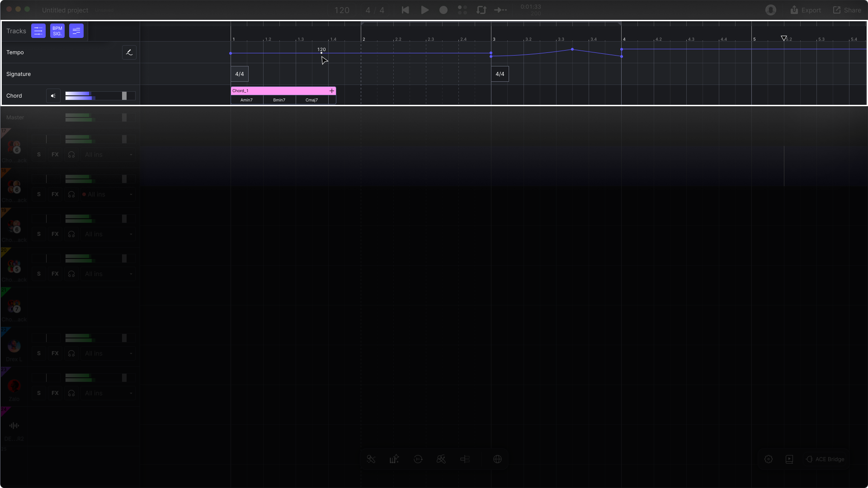The height and width of the screenshot is (488, 868).
Task: Mute the Chord track speaker icon
Action: [x=53, y=96]
